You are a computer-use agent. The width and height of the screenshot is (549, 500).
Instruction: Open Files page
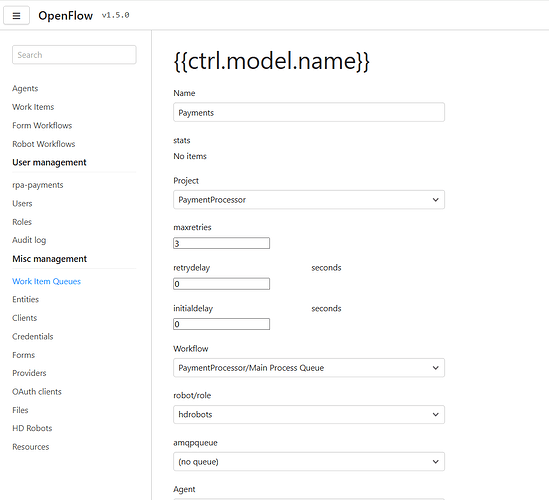(20, 410)
